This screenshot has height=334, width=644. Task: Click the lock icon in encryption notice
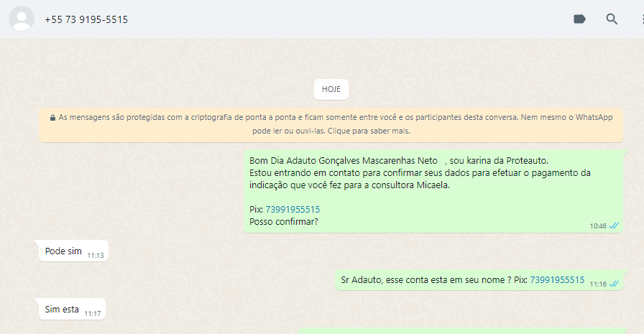pyautogui.click(x=52, y=117)
